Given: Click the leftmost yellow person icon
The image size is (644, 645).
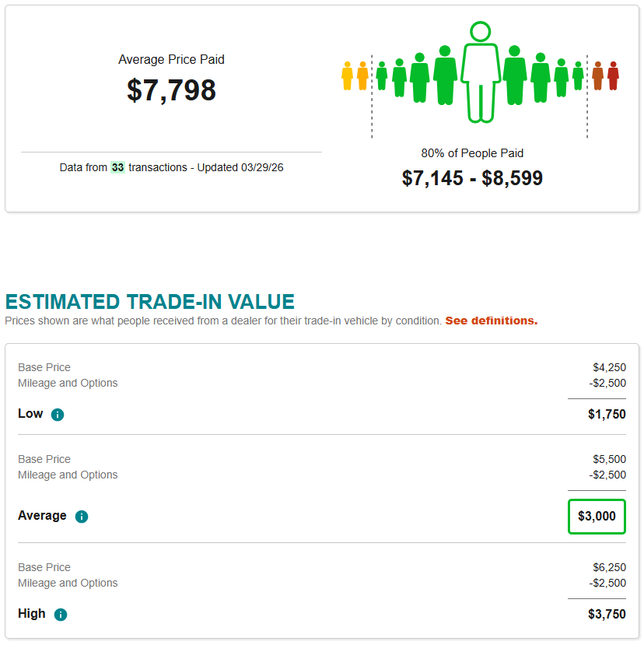Looking at the screenshot, I should [347, 76].
